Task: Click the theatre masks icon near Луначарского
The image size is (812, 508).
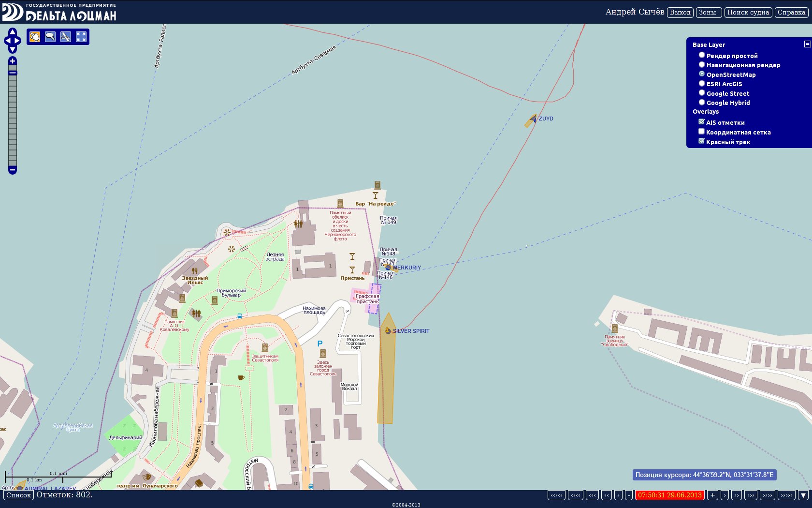Action: 147,477
